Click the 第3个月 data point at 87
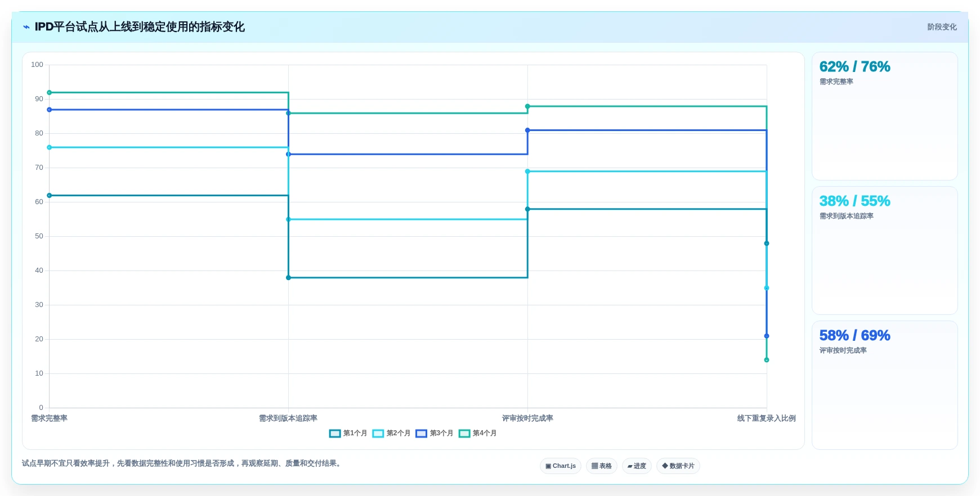Screen dimensions: 980x496 click(x=50, y=110)
